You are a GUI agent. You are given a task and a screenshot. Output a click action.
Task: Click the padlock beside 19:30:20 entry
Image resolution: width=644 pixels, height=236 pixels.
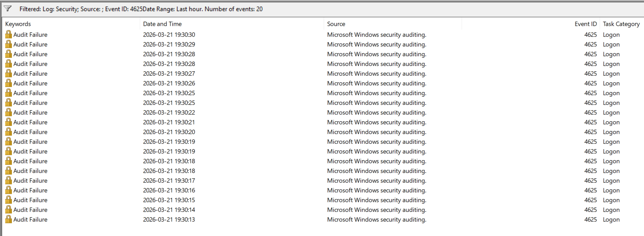click(8, 132)
